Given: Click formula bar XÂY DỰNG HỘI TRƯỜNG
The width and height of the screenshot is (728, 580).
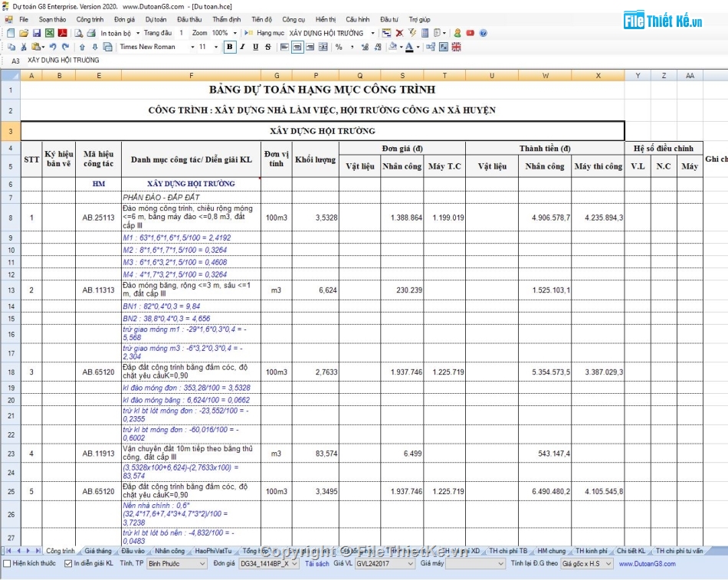Looking at the screenshot, I should coord(63,61).
